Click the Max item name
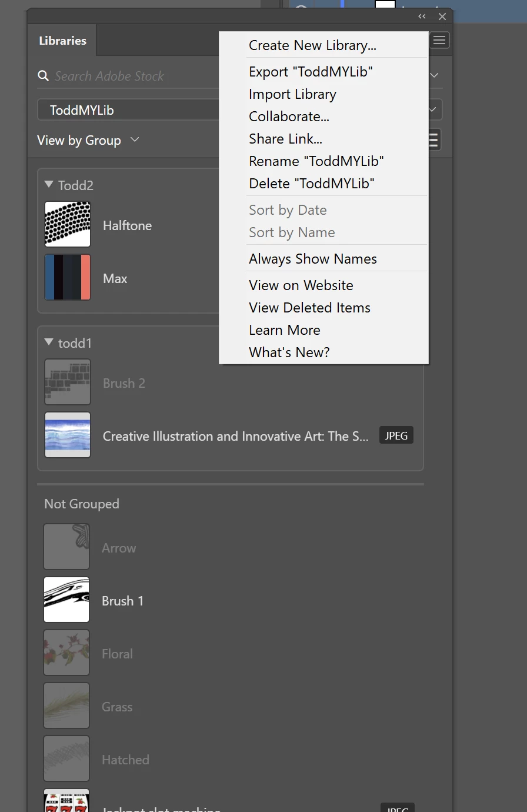 tap(115, 278)
